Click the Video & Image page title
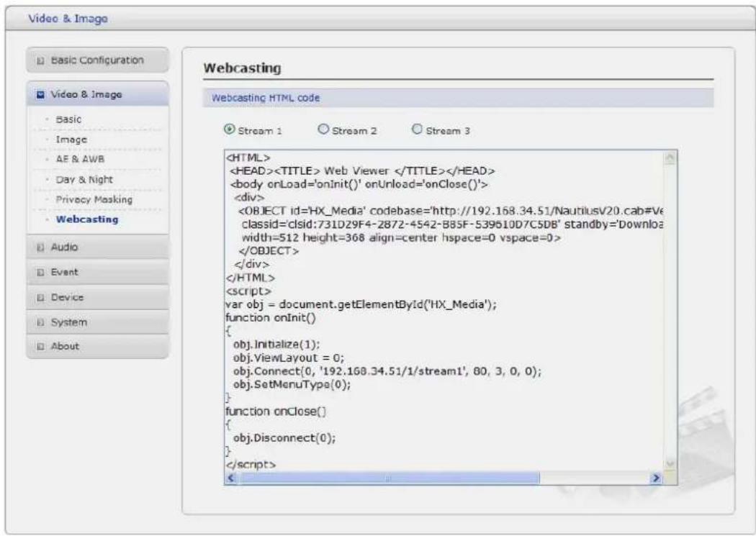The width and height of the screenshot is (756, 536). (x=68, y=19)
